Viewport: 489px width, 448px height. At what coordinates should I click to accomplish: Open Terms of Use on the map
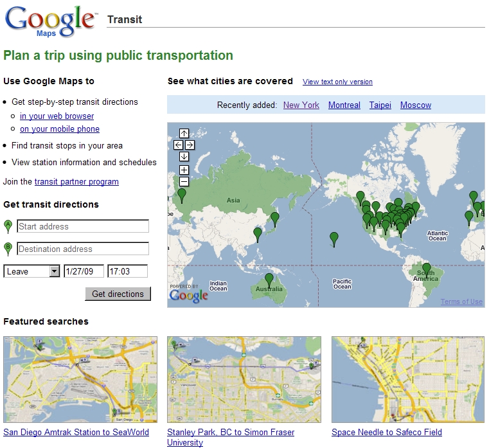pos(461,301)
